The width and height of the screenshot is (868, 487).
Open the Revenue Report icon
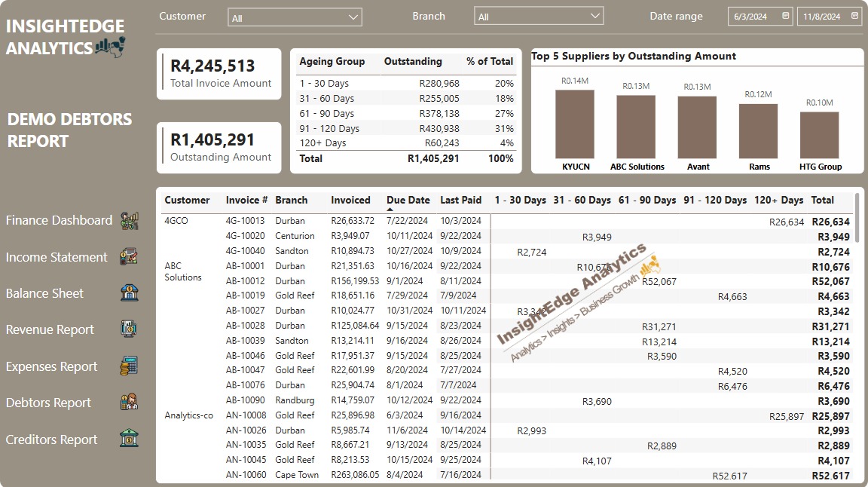(129, 329)
